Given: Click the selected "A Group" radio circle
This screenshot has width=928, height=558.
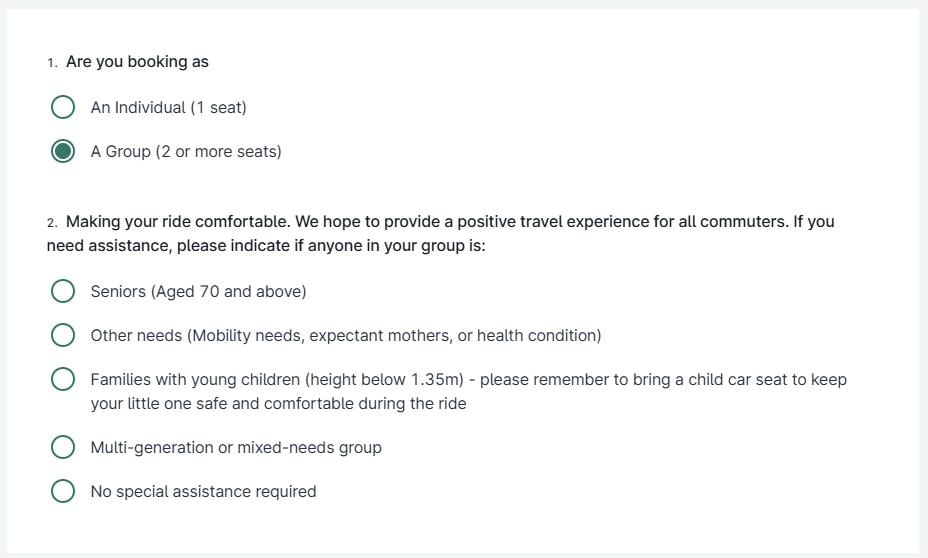Looking at the screenshot, I should click(x=63, y=152).
